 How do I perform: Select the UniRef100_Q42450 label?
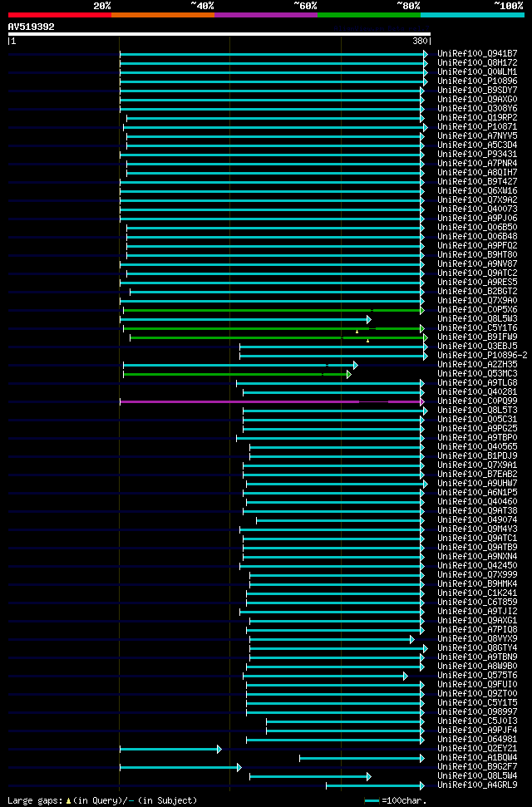(477, 566)
